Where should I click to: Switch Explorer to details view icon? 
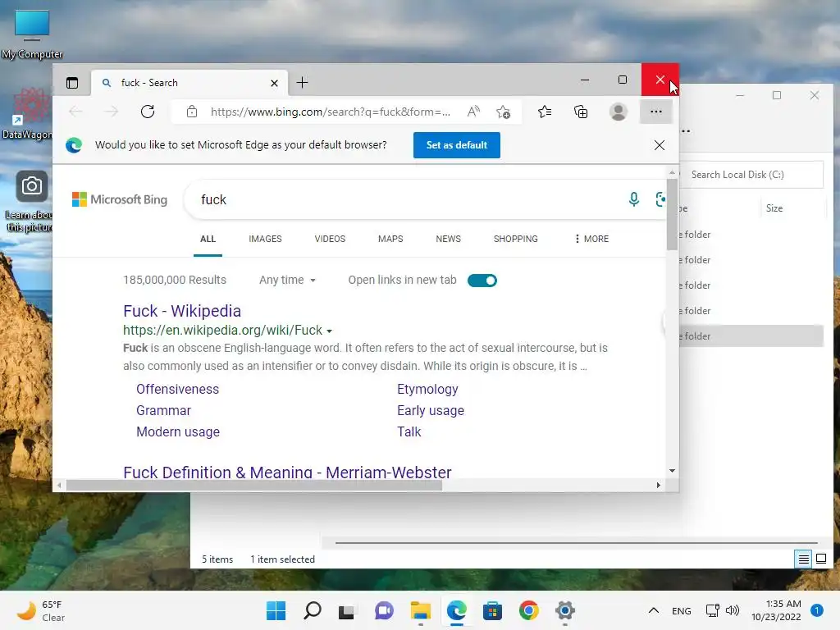(x=804, y=559)
